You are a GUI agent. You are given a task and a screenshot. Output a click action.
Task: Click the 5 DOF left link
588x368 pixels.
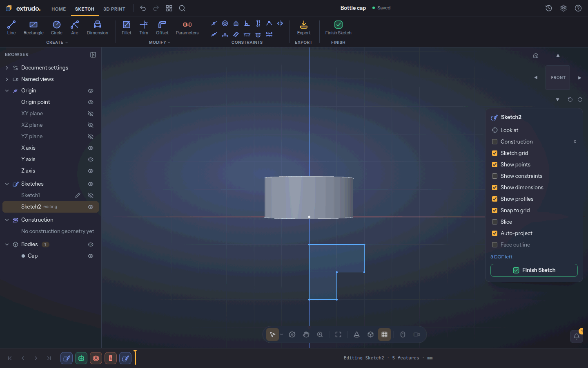pyautogui.click(x=501, y=257)
